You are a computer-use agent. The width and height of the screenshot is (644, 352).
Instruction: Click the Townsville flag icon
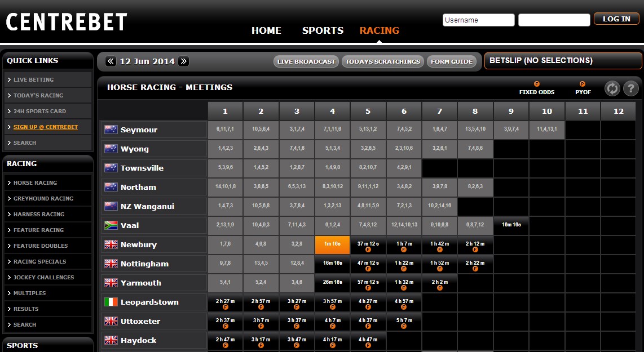click(111, 168)
